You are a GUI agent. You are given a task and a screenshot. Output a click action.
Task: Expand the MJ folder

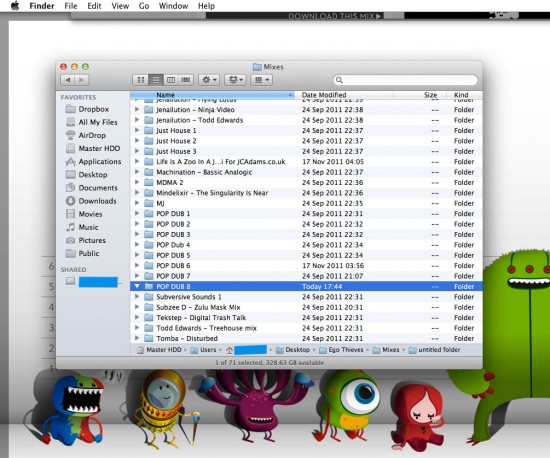137,203
